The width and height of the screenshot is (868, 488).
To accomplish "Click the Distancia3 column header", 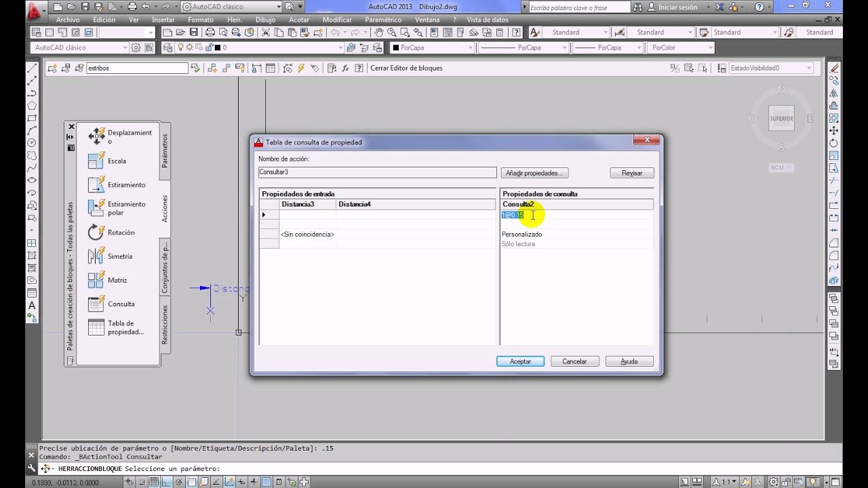I will point(307,204).
